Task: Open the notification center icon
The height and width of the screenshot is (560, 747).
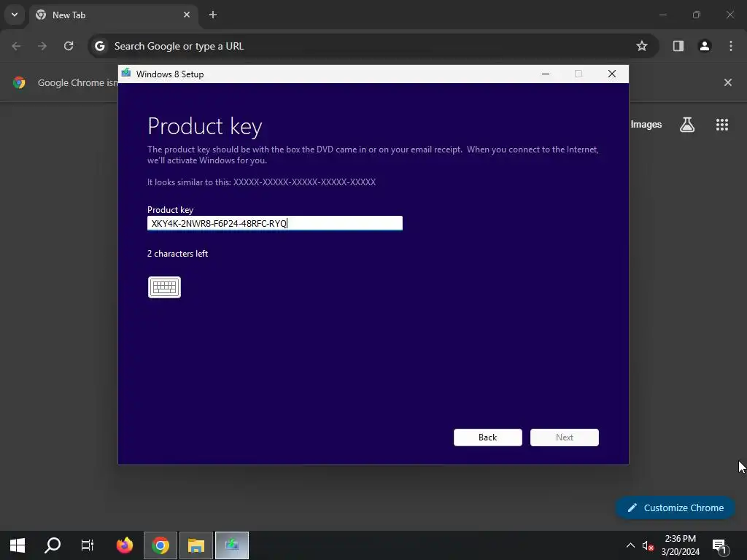Action: pyautogui.click(x=720, y=545)
